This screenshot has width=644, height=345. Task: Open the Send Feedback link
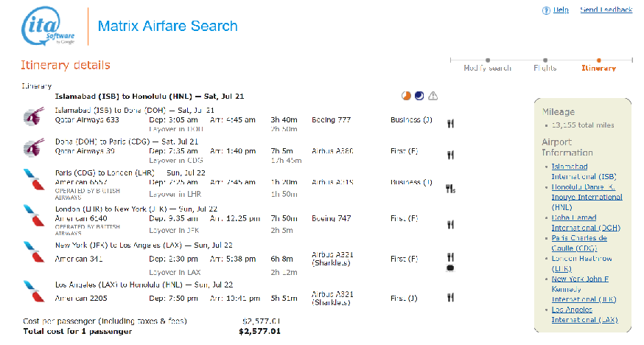[606, 10]
